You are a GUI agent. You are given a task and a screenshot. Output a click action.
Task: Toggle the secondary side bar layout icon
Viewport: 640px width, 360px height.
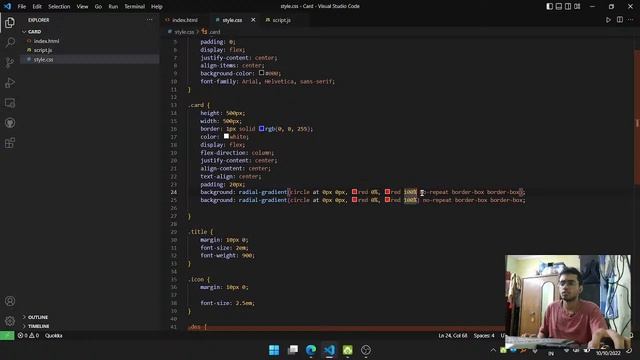coord(568,7)
